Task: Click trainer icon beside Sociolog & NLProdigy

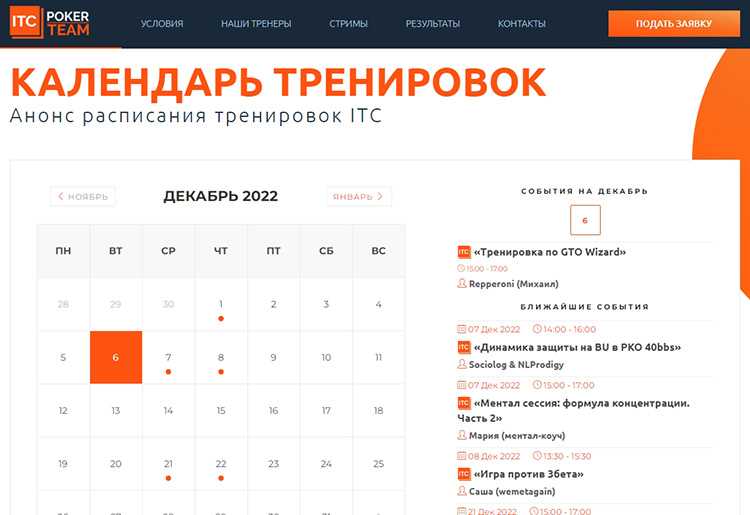Action: click(462, 364)
